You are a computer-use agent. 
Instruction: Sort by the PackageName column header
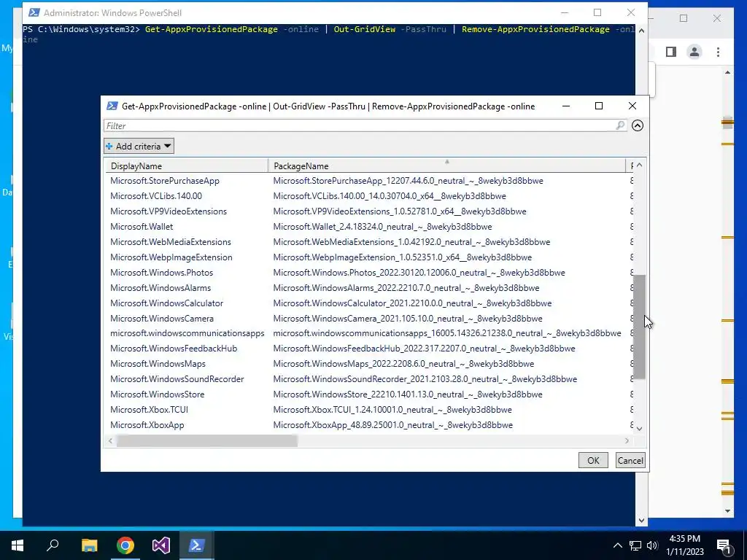point(446,166)
